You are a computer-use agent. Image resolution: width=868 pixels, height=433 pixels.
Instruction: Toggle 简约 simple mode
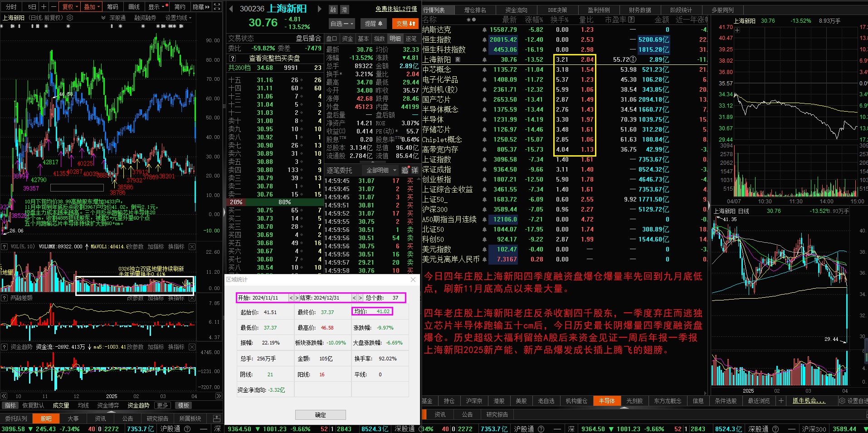180,7
